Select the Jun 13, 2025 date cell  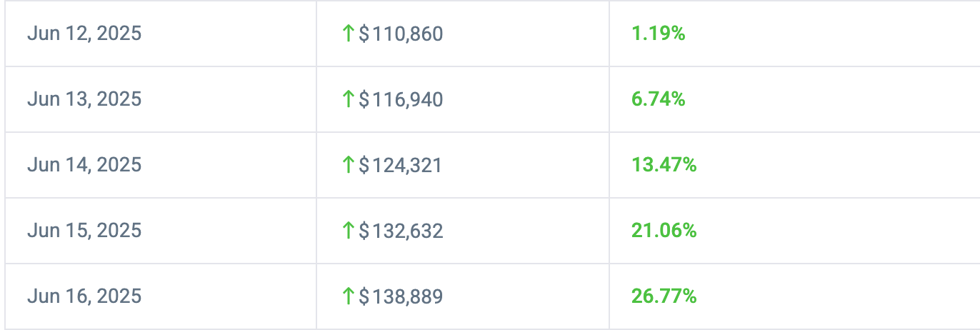(84, 99)
